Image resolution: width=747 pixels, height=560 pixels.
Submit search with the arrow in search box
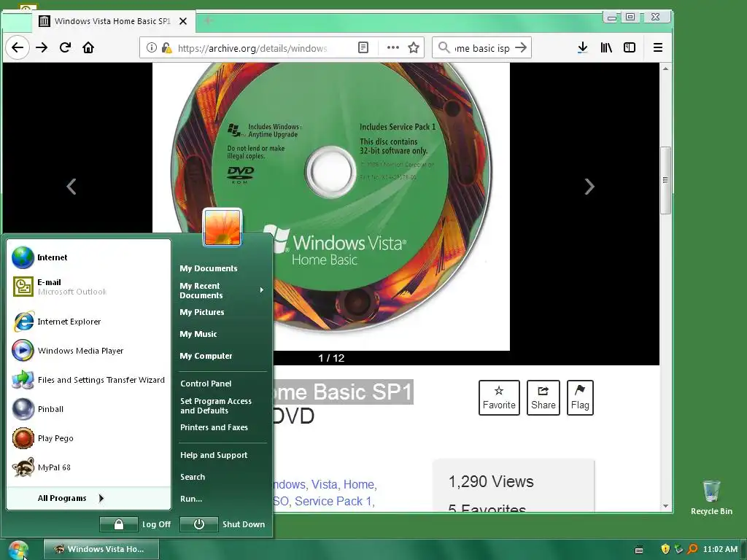[521, 47]
